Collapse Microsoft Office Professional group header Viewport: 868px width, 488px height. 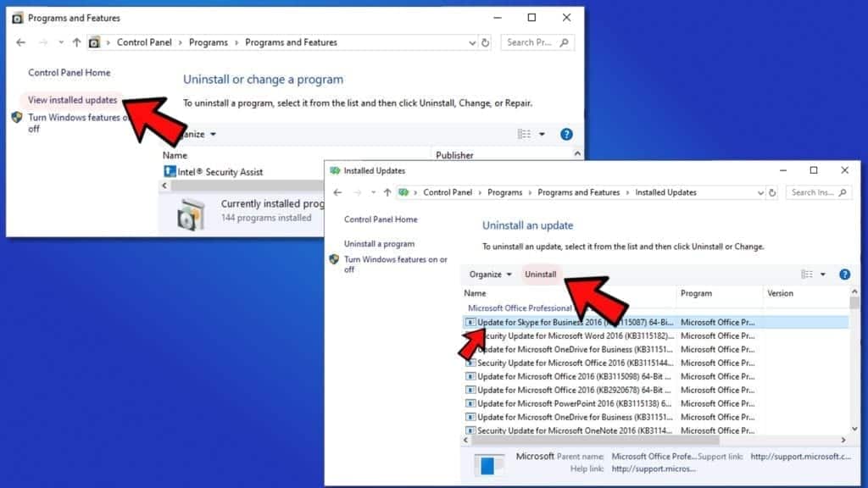click(x=520, y=308)
